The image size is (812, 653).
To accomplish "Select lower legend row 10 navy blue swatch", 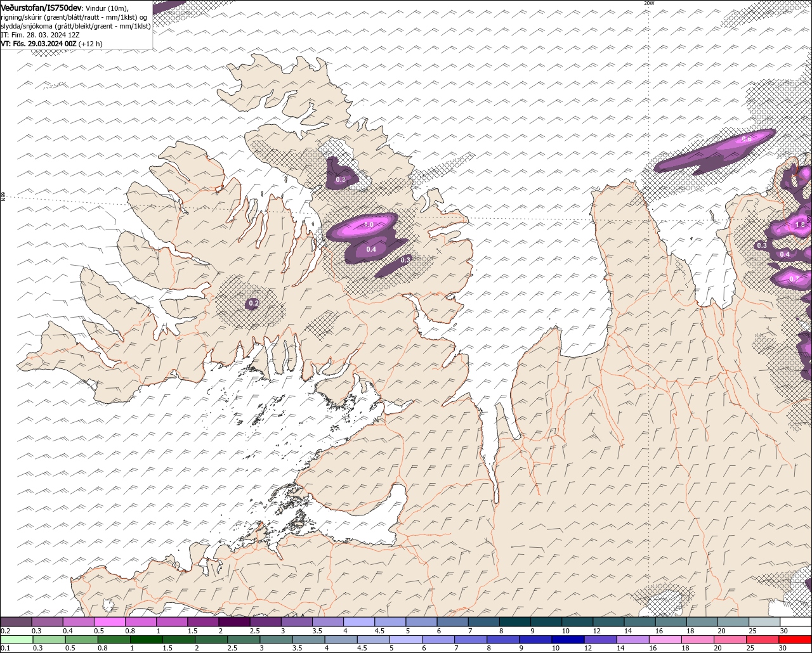I will click(x=568, y=640).
